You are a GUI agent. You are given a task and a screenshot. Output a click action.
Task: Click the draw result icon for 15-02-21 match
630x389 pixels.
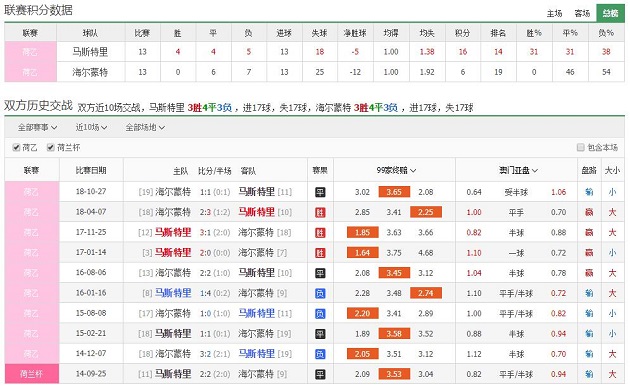click(320, 334)
